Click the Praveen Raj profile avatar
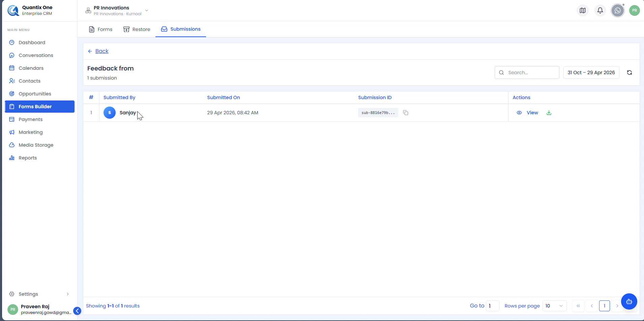Screen dimensions: 644x321 click(x=13, y=309)
